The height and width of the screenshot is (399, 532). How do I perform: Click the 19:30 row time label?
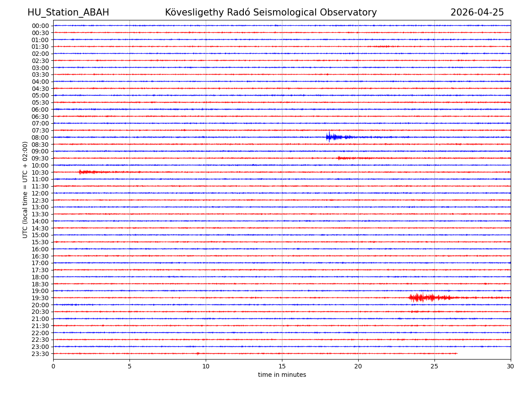click(40, 298)
